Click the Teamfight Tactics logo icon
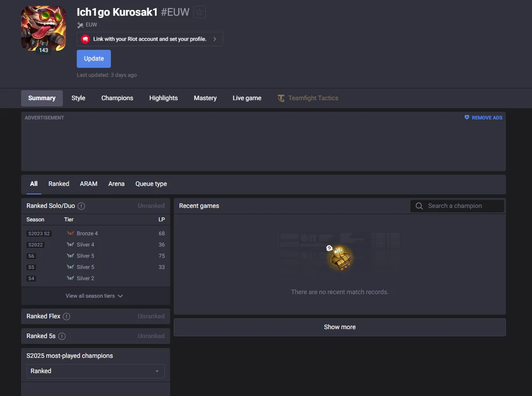The height and width of the screenshot is (396, 532). click(x=281, y=98)
